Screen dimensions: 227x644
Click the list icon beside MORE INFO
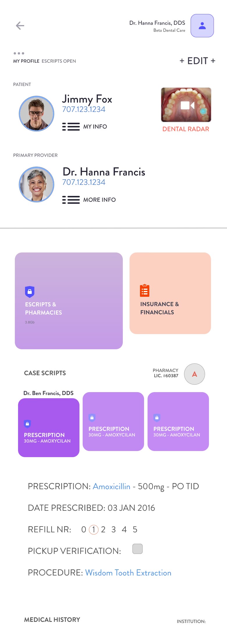(x=71, y=200)
